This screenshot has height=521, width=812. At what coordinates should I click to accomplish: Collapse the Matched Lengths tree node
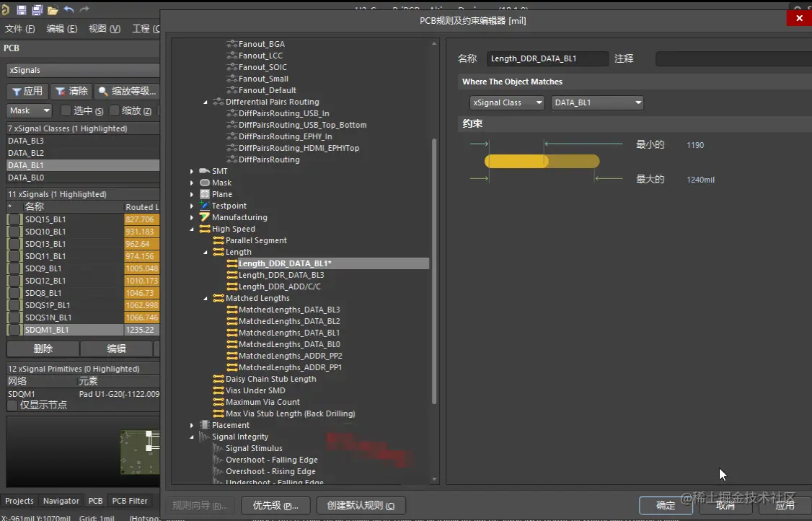pyautogui.click(x=206, y=298)
